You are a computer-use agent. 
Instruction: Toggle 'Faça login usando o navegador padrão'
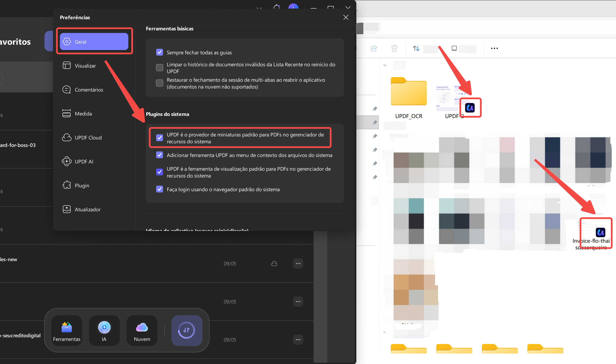[x=160, y=189]
